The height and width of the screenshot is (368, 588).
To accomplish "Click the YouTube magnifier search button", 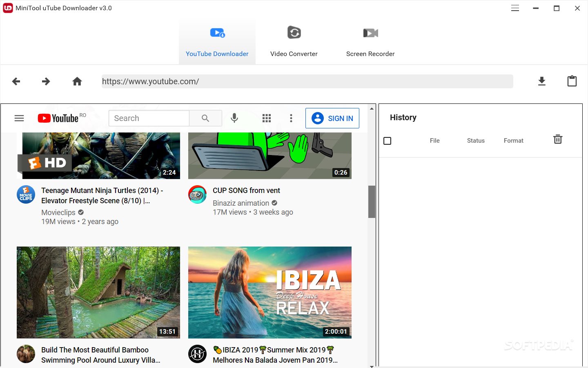I will (205, 118).
